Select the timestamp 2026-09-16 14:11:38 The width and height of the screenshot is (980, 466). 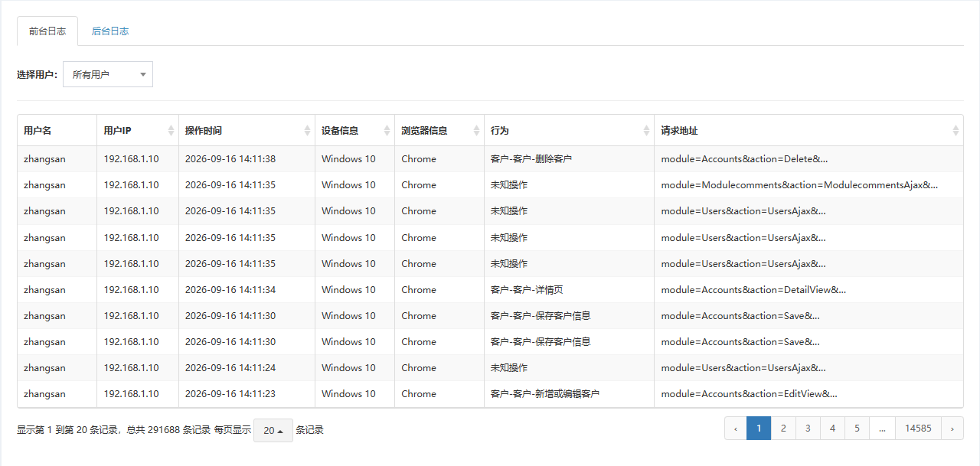(230, 159)
